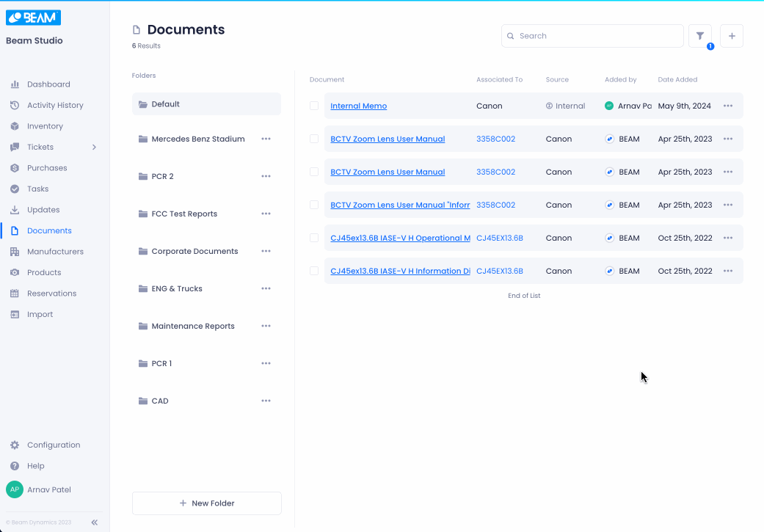Screen dimensions: 764x532
Task: Open BCTV Zoom Lens User Manual "Inforr" link
Action: [x=401, y=205]
